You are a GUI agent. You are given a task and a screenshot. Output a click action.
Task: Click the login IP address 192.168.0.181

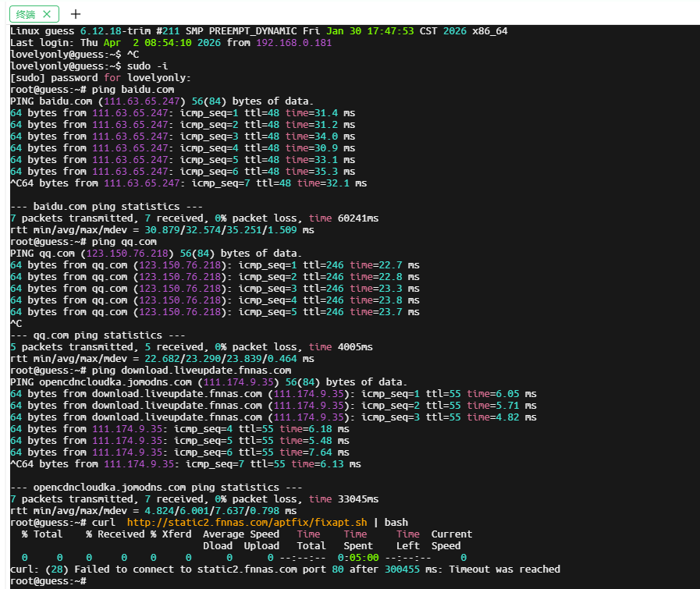pos(293,43)
